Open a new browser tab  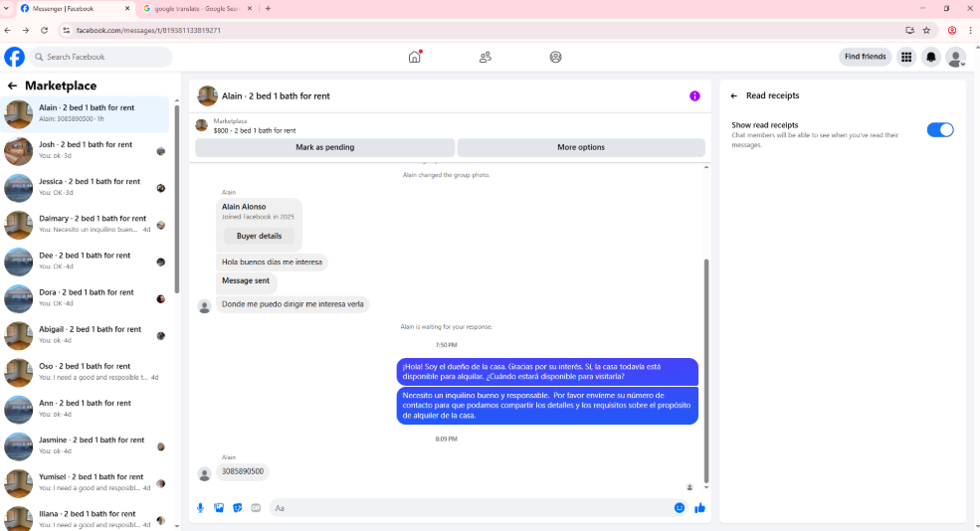pyautogui.click(x=268, y=9)
